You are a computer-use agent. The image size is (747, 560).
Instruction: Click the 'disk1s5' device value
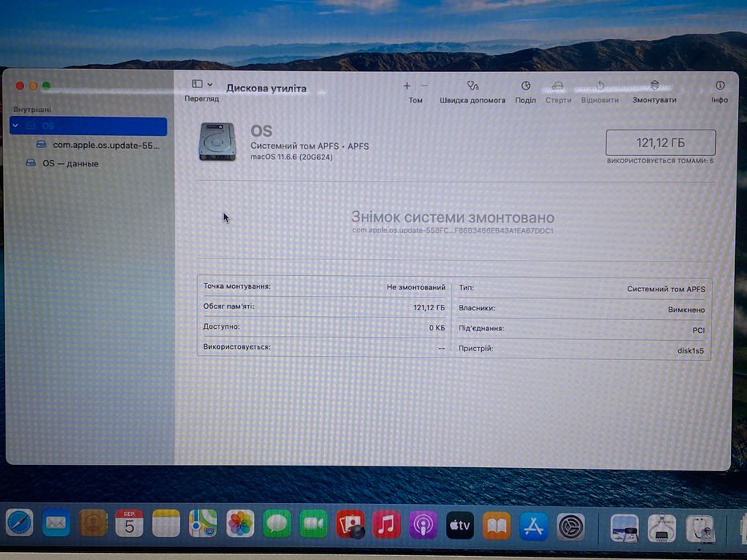click(x=690, y=351)
